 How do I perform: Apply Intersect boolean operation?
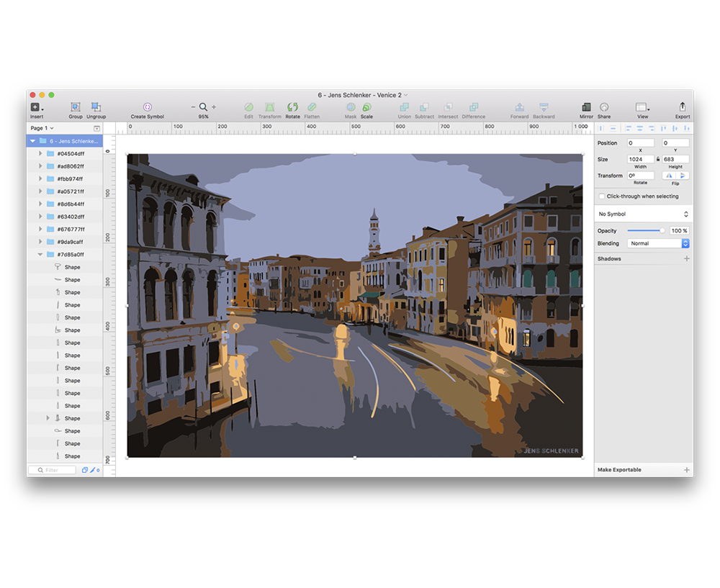448,107
